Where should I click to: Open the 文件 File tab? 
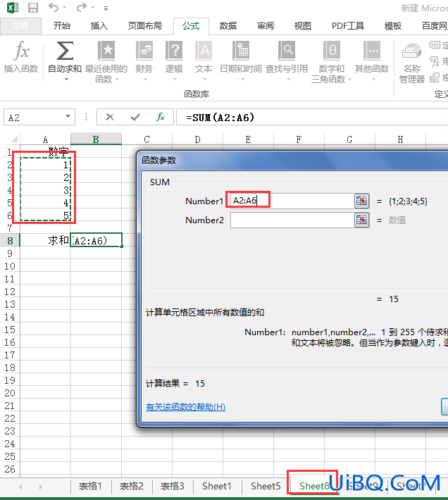tap(20, 26)
